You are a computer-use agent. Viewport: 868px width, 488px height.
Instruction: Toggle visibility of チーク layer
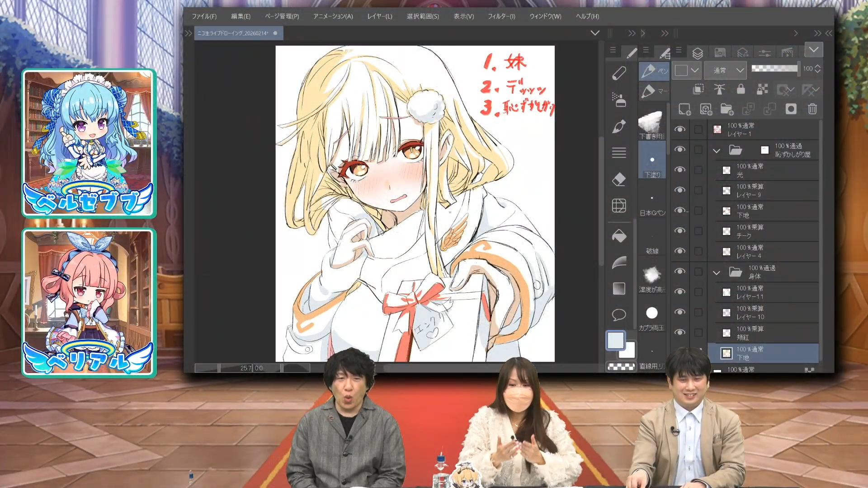pyautogui.click(x=679, y=231)
